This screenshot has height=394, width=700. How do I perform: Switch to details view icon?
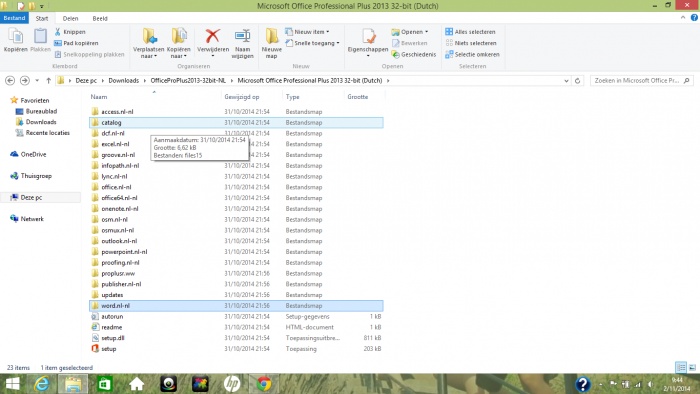(x=681, y=367)
